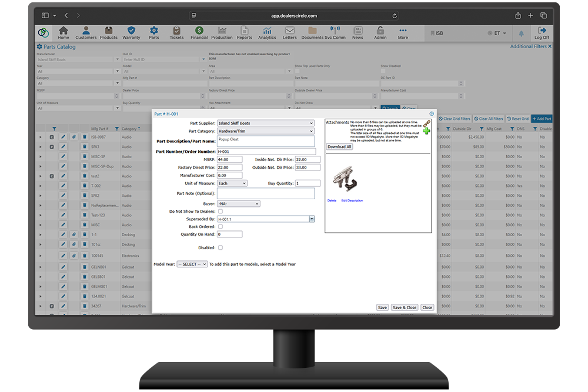
Task: Click Clear Grid Filters button
Action: [x=455, y=119]
